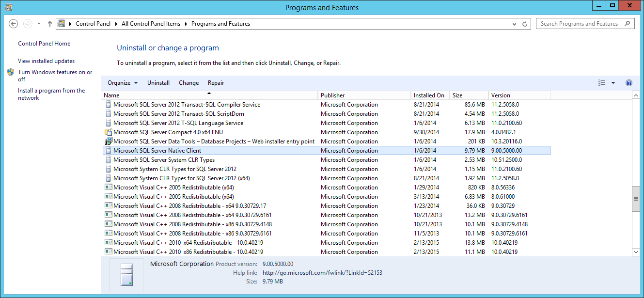
Task: Click window system icon in title bar
Action: tap(8, 7)
